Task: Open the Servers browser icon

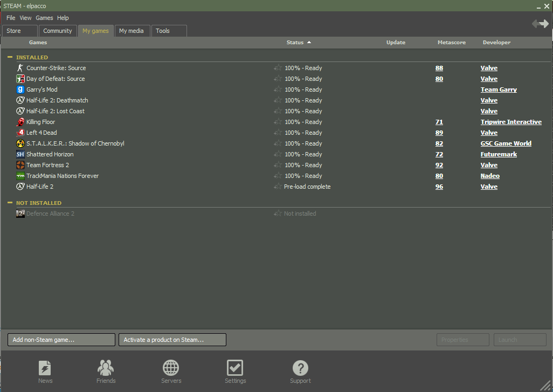Action: 171,368
